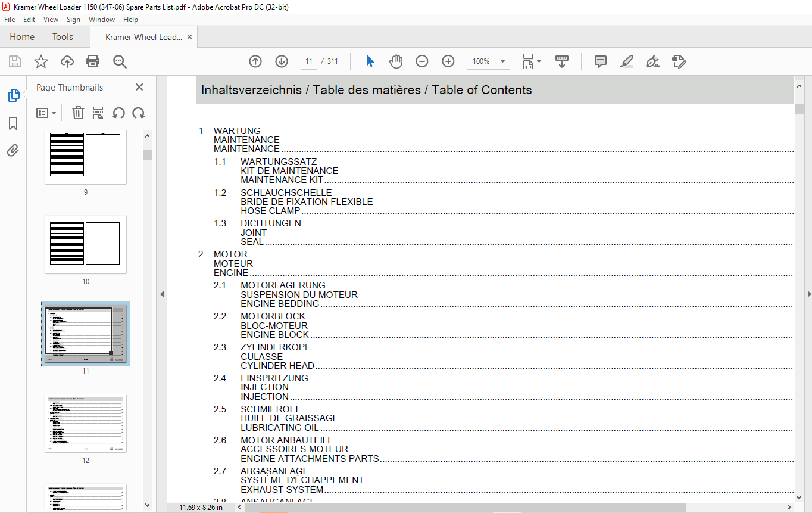Click the stamp/redact tool icon
The height and width of the screenshot is (513, 812).
click(679, 61)
